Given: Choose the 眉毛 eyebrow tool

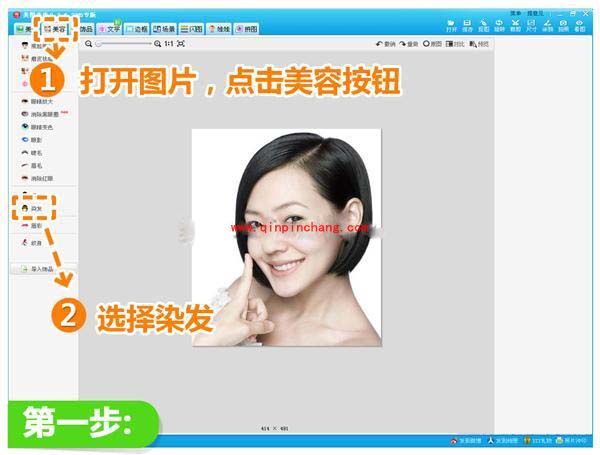Looking at the screenshot, I should pos(31,165).
